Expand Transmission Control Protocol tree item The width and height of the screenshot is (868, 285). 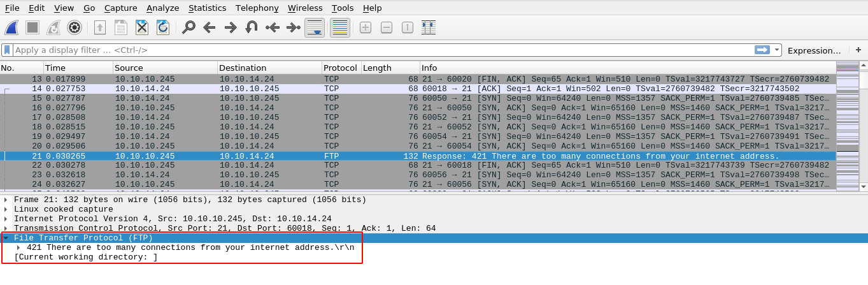(6, 228)
